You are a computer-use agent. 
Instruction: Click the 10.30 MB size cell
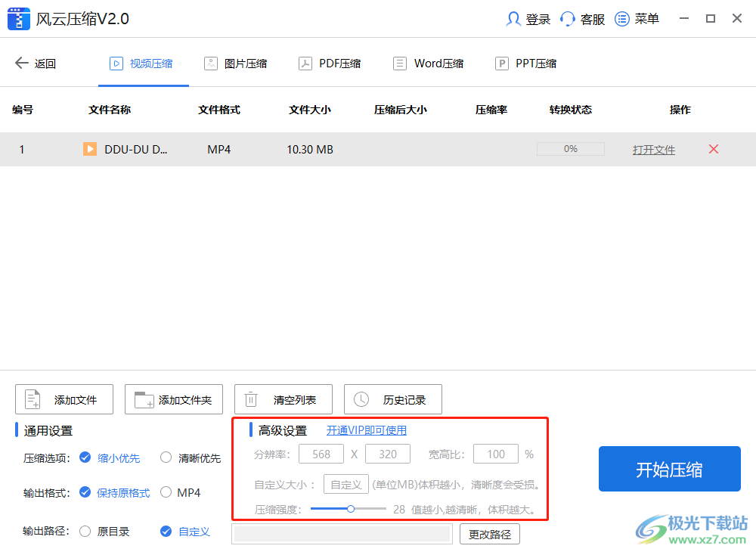(x=310, y=150)
